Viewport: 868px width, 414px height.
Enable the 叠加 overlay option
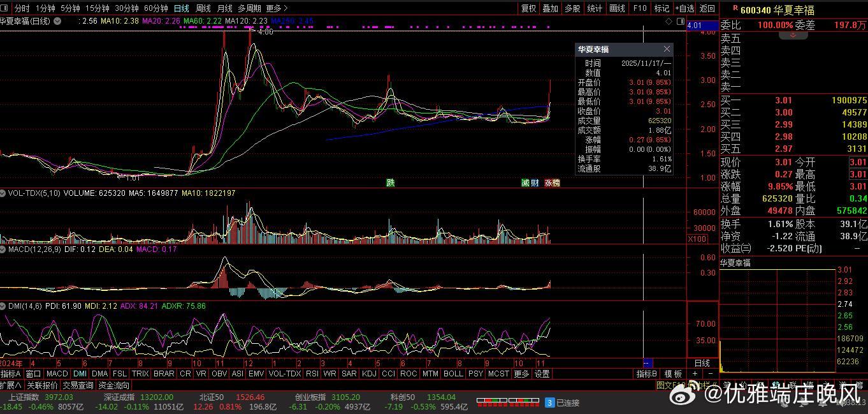550,8
